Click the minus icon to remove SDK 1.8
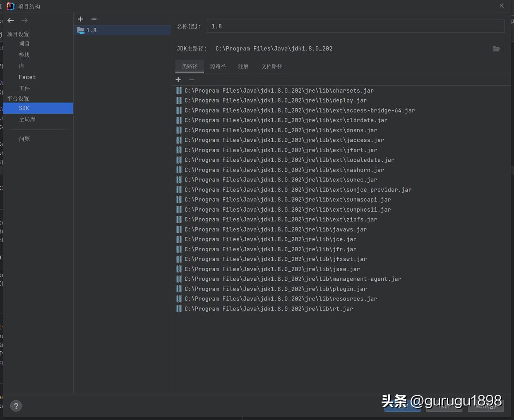This screenshot has height=420, width=514. click(x=94, y=19)
